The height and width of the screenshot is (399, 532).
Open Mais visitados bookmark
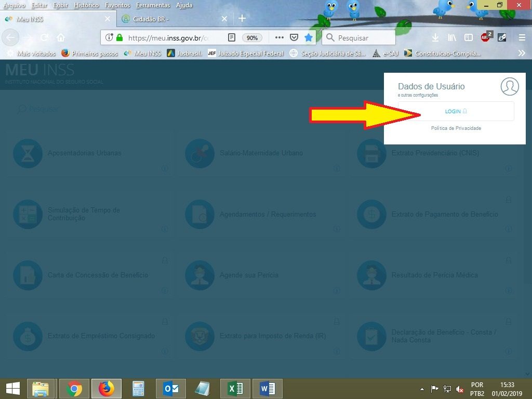click(x=32, y=54)
